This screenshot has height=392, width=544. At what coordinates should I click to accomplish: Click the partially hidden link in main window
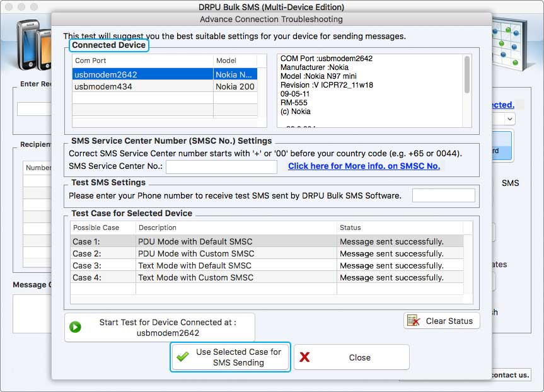[503, 105]
